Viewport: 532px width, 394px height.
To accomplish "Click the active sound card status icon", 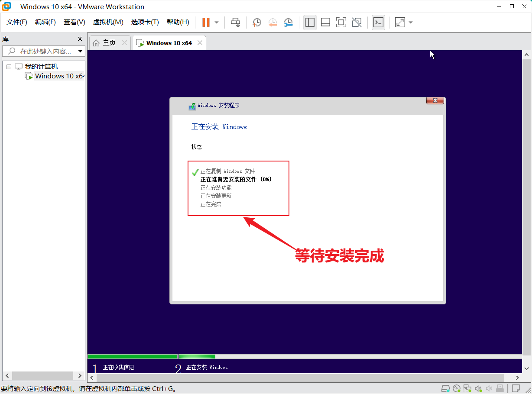I will (478, 388).
